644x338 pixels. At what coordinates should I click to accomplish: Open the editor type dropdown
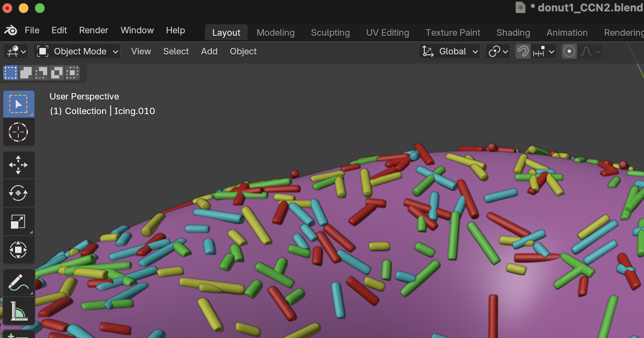click(16, 52)
